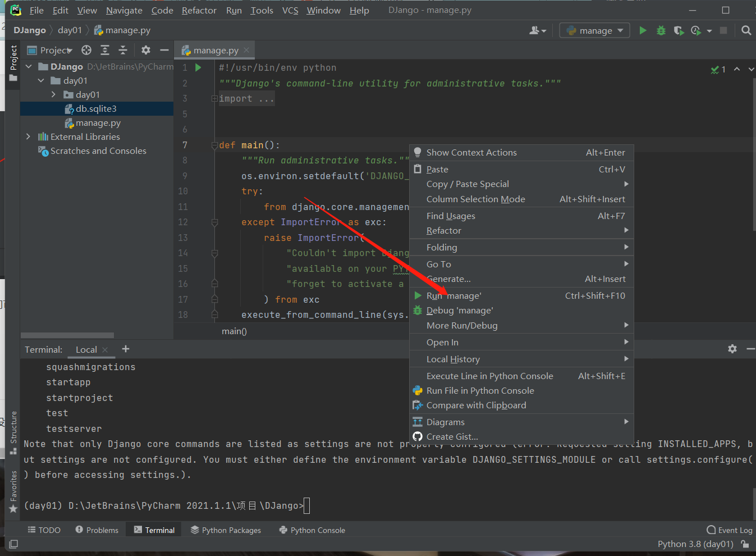Click Python 3.8 (day01) interpreter selector
756x556 pixels.
click(x=695, y=544)
